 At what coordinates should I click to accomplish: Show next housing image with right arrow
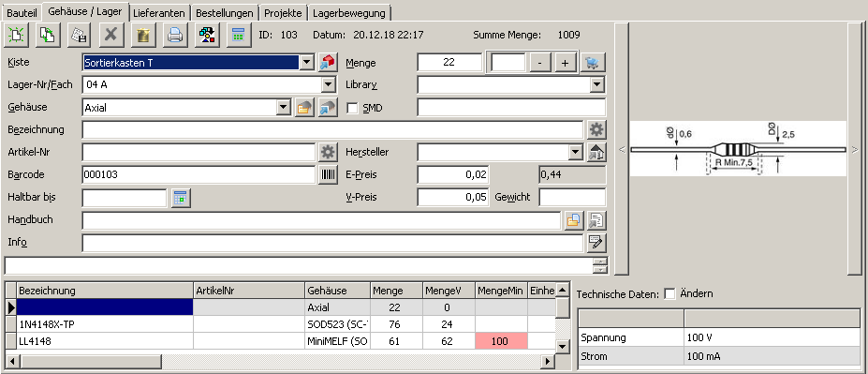click(854, 149)
